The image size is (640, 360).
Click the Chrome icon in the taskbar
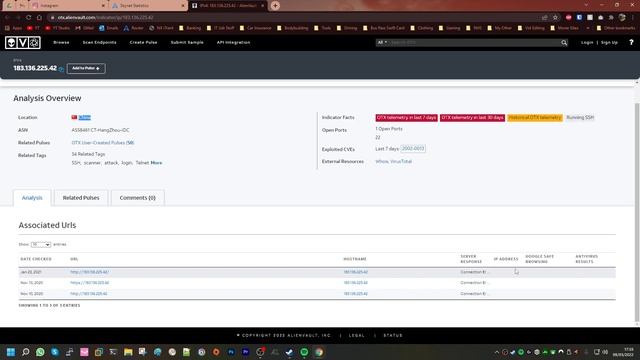point(319,352)
